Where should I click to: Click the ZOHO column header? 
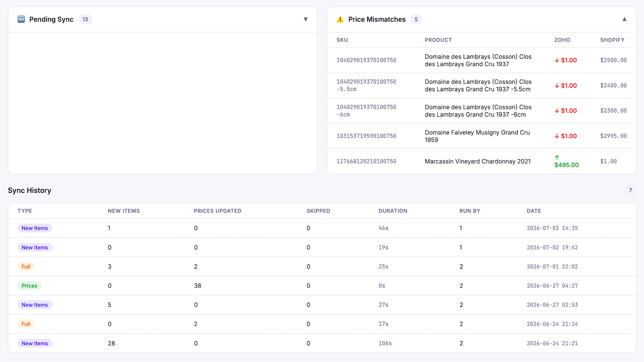[x=562, y=40]
